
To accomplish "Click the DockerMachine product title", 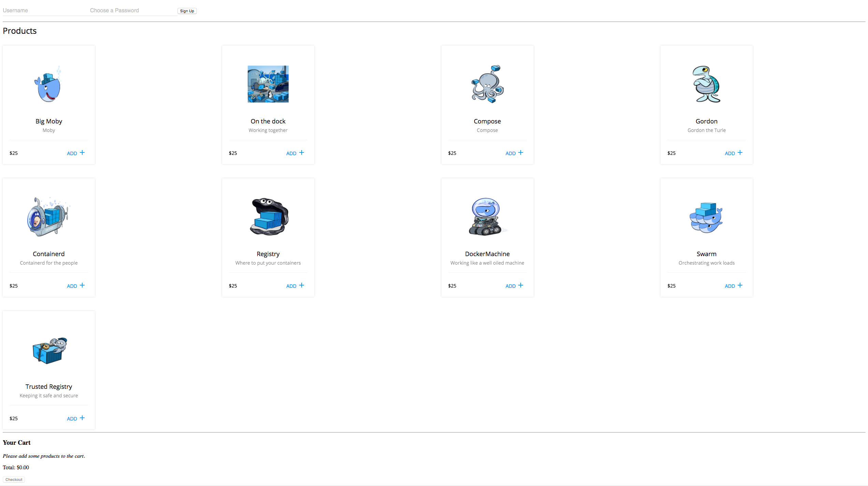I will point(487,254).
